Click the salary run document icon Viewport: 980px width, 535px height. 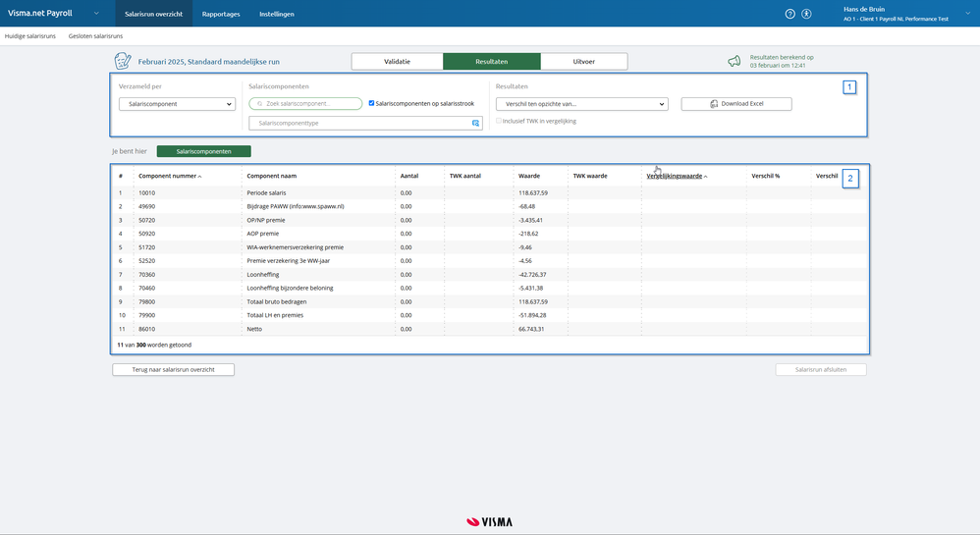(123, 61)
